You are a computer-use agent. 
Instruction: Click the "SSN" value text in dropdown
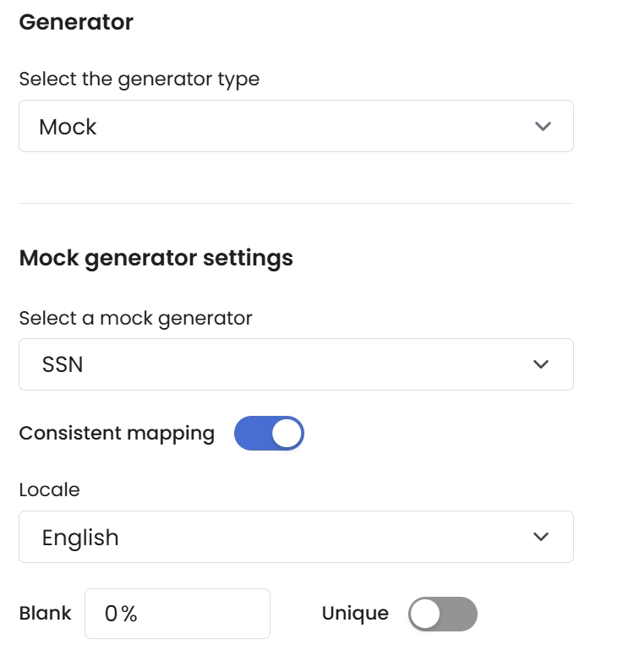(63, 365)
